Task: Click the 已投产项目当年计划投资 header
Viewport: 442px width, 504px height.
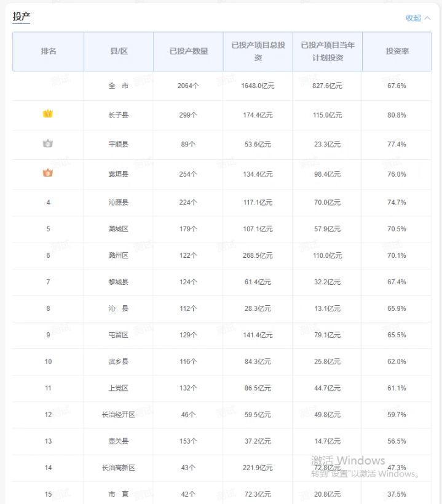Action: [x=327, y=52]
